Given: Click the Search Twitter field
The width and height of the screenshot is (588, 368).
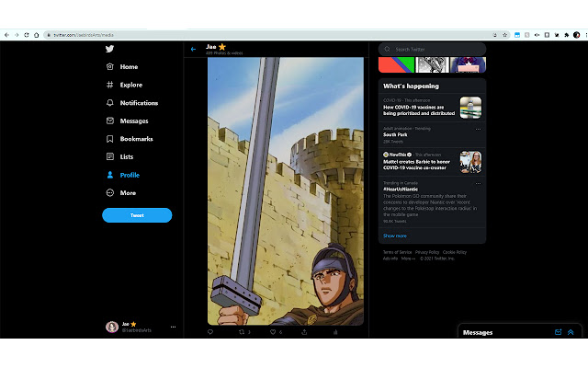Looking at the screenshot, I should (432, 49).
